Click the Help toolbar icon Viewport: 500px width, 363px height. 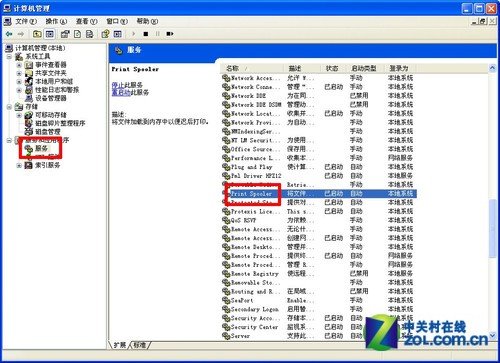point(105,34)
